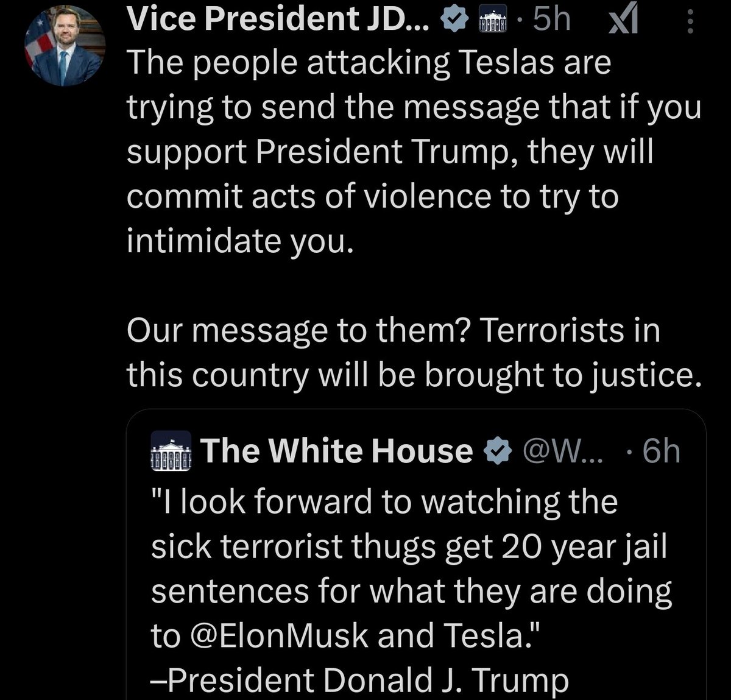Screen dimensions: 731x700
Task: Click the 'sick terrorist thugs get 20 year jail' line
Action: click(x=408, y=546)
